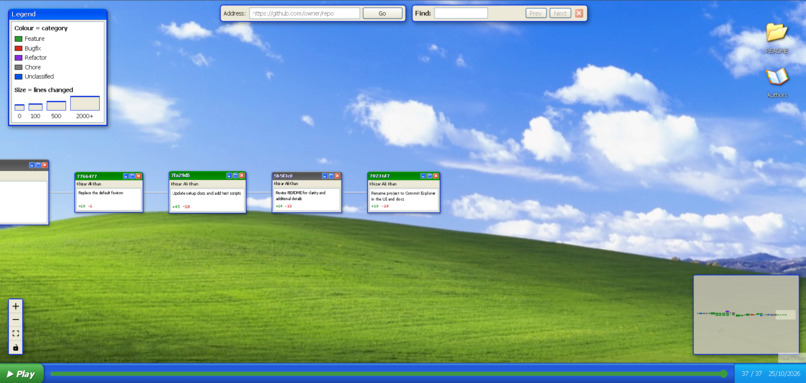Focus the GitHub repository Address field
806x383 pixels.
305,13
